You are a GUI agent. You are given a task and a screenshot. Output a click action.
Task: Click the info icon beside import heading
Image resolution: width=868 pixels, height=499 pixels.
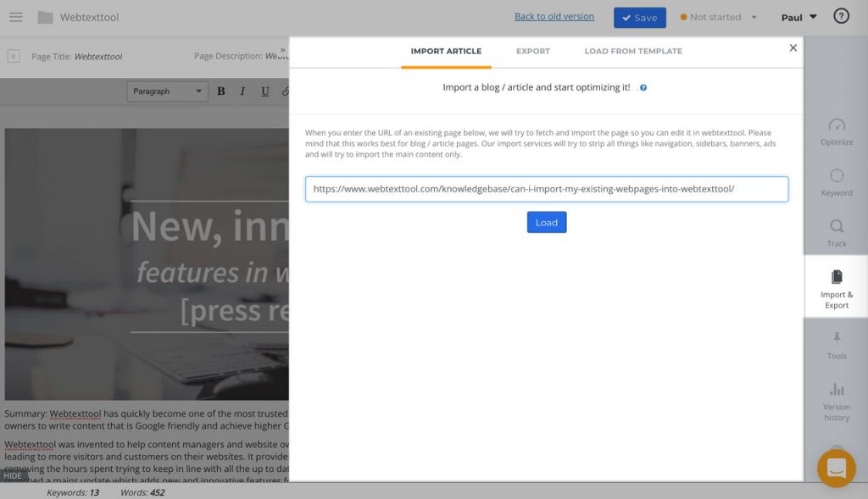pyautogui.click(x=643, y=87)
